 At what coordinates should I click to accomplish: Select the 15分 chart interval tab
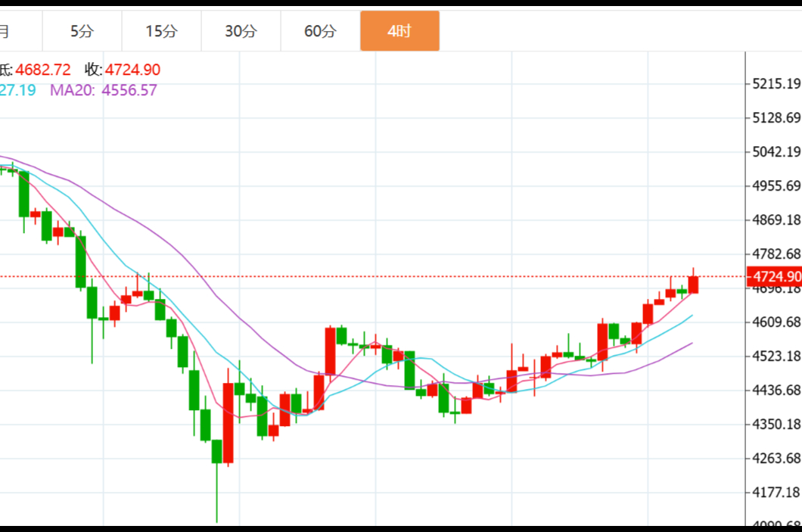(161, 31)
